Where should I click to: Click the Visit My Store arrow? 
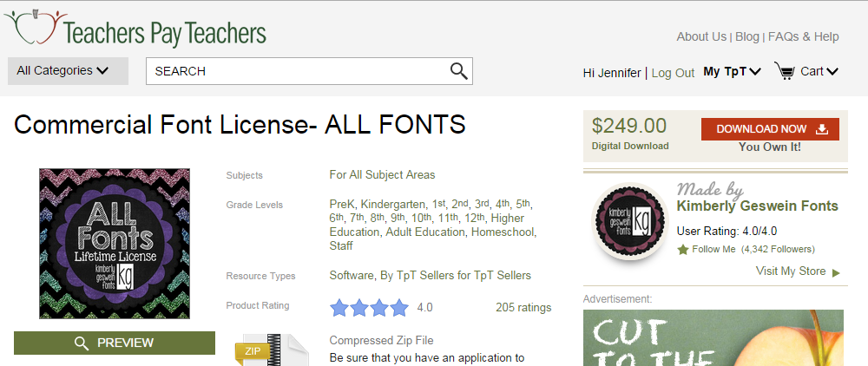click(x=836, y=272)
